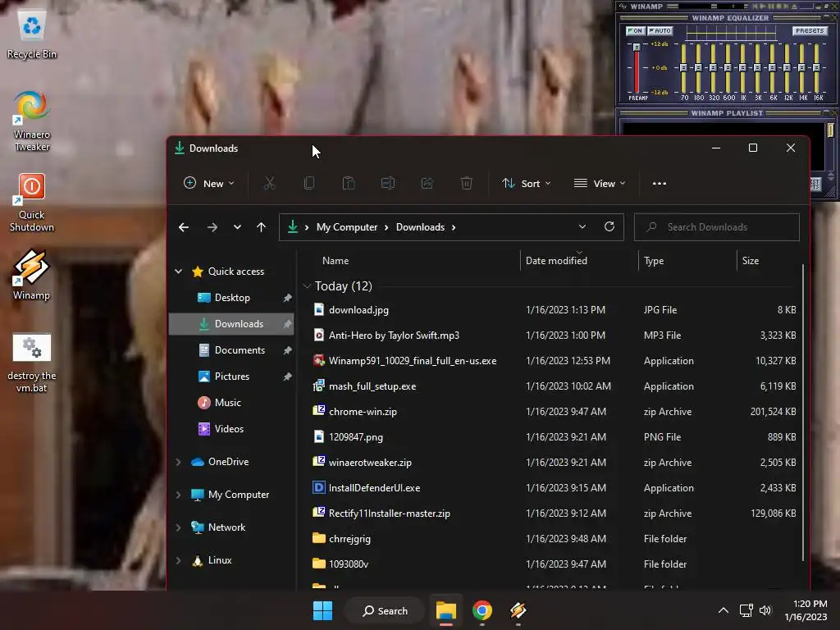This screenshot has height=630, width=840.
Task: Open the Windows Start button
Action: coord(322,610)
